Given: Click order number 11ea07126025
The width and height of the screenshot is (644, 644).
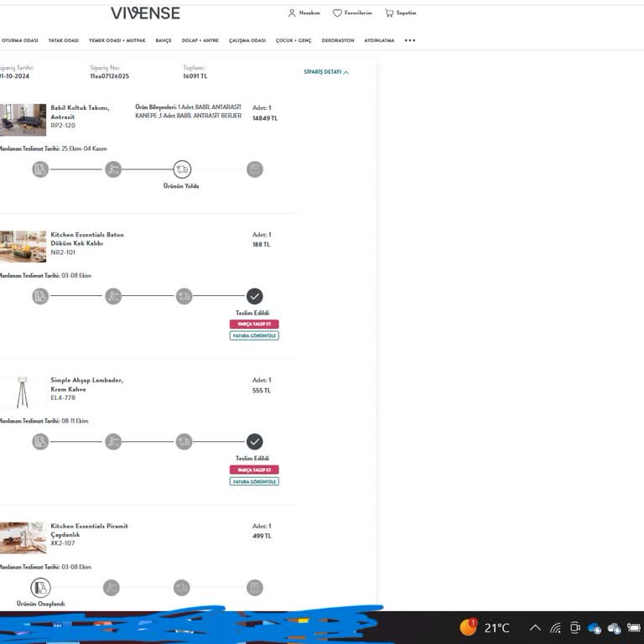Looking at the screenshot, I should 110,76.
